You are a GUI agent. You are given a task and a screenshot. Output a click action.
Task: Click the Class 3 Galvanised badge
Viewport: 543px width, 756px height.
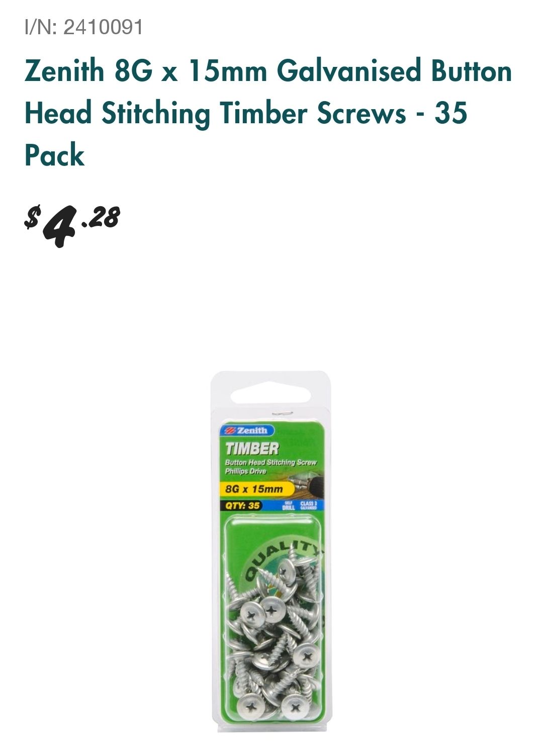(x=308, y=506)
